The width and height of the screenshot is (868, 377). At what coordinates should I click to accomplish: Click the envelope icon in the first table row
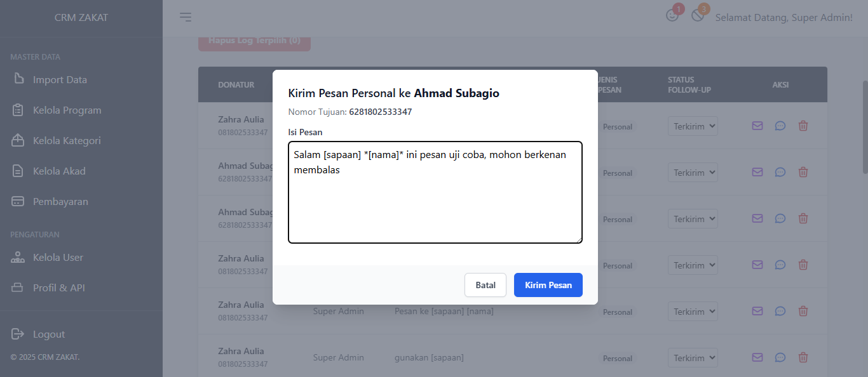tap(757, 126)
